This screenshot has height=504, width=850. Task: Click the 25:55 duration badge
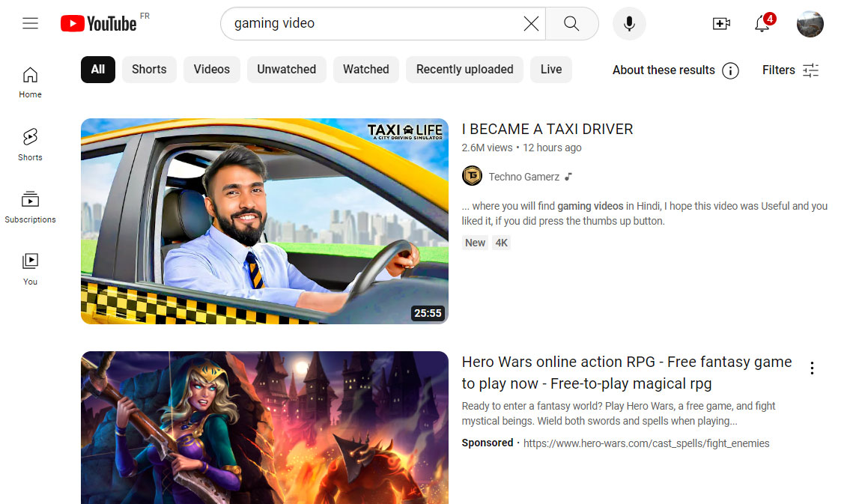[428, 313]
